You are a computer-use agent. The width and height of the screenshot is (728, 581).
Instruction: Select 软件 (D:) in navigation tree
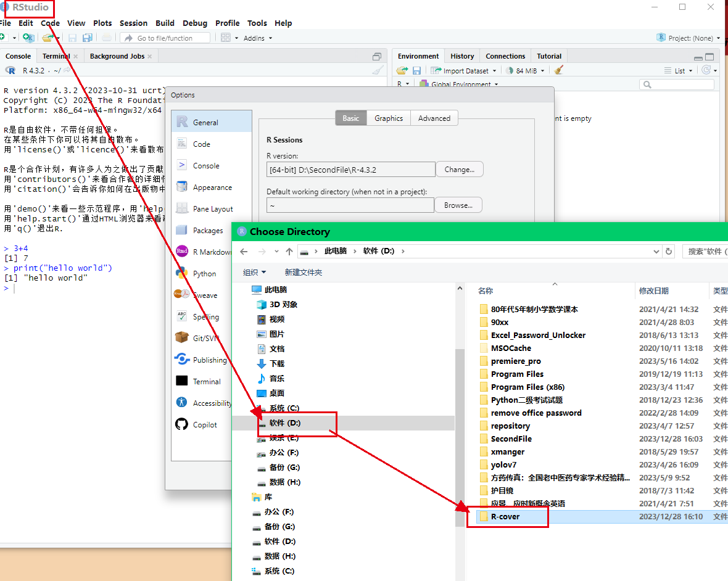[x=284, y=422]
